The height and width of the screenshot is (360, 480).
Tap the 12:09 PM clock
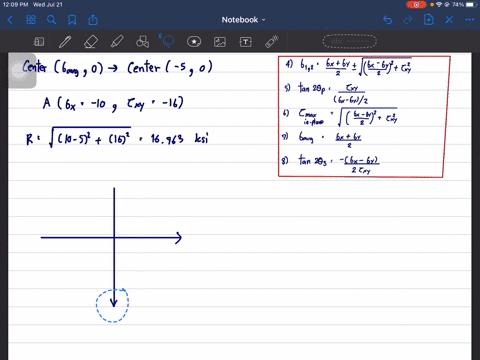coord(15,5)
